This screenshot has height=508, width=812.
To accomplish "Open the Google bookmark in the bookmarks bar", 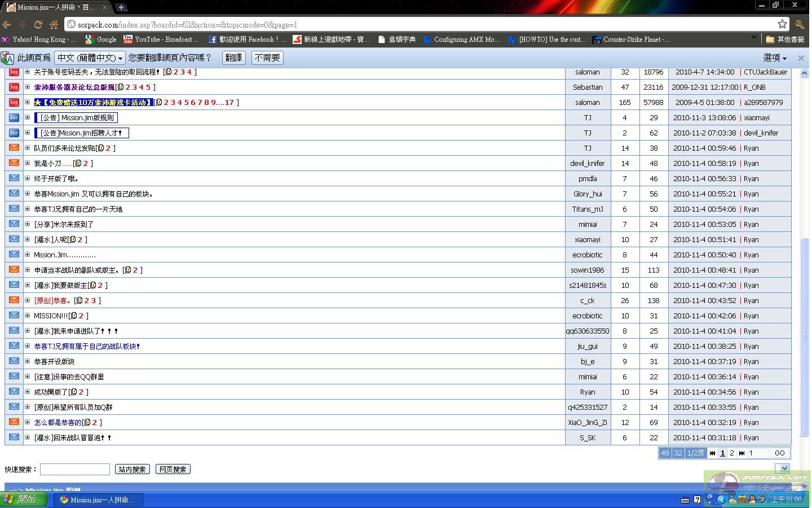I will pos(101,40).
